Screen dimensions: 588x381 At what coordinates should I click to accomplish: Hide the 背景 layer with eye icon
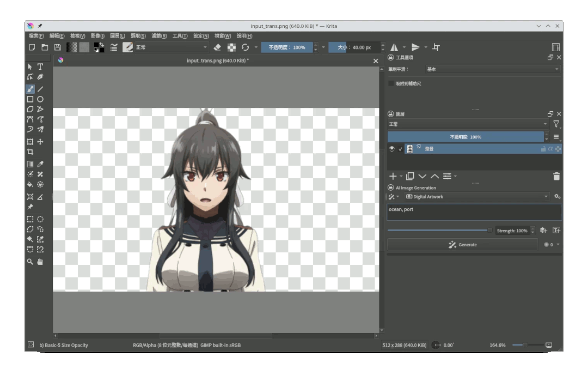click(391, 149)
